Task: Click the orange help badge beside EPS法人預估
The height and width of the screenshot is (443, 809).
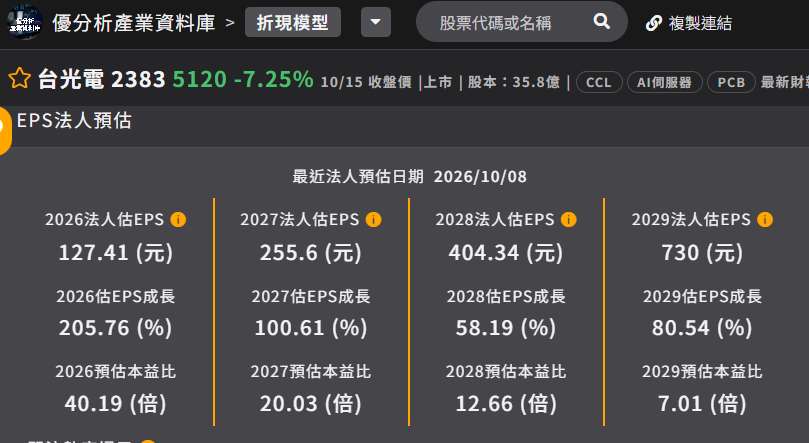Action: click(x=5, y=130)
